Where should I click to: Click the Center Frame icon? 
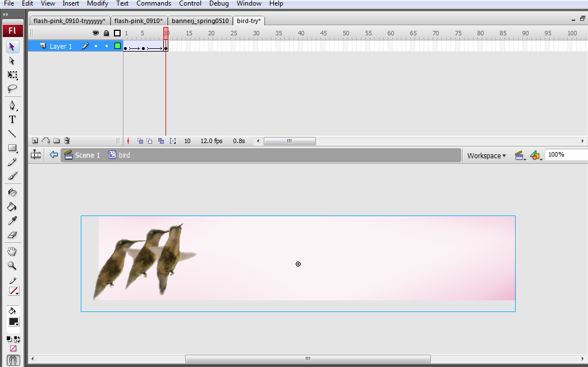point(128,141)
